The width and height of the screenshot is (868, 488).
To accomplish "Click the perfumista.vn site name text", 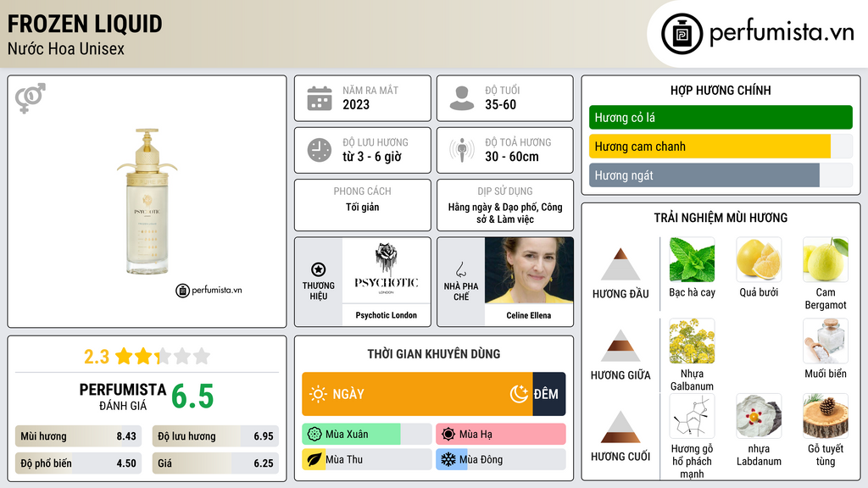I will pyautogui.click(x=782, y=32).
